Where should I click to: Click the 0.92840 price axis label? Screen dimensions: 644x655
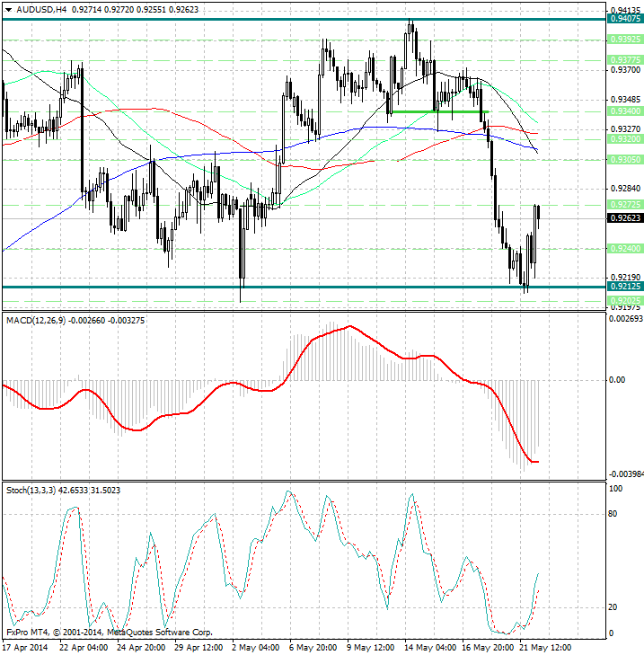point(625,189)
